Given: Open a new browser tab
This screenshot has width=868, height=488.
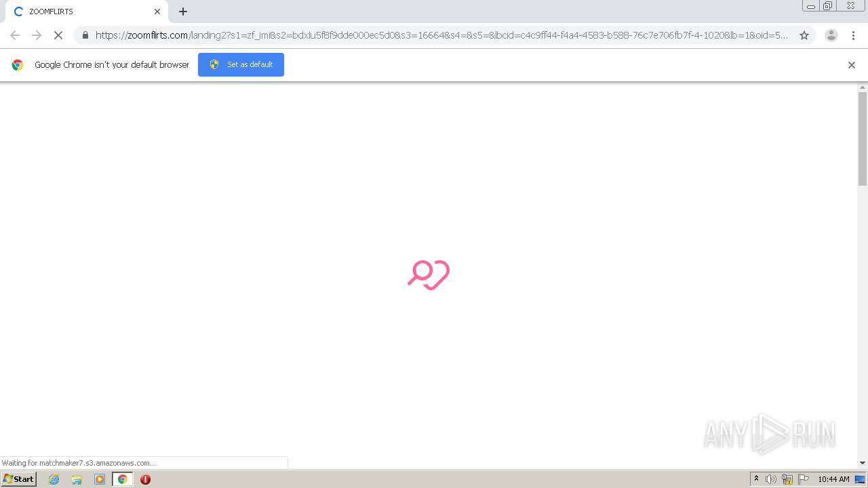Looking at the screenshot, I should click(183, 12).
